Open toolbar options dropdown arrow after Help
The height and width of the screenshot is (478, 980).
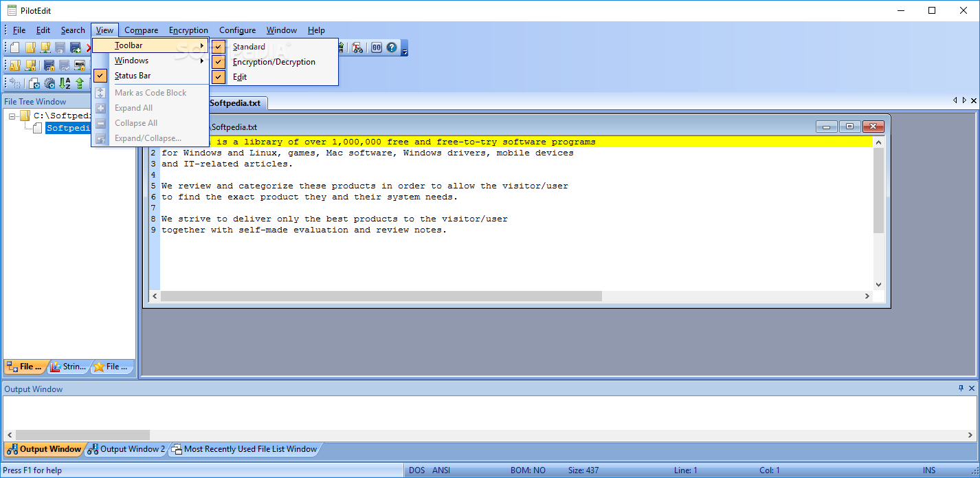(x=404, y=48)
